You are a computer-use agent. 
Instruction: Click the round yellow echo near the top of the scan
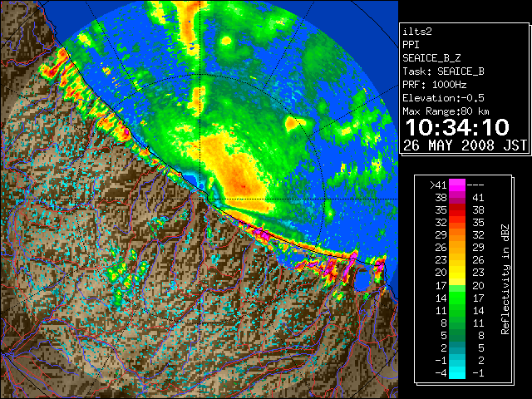(x=226, y=41)
